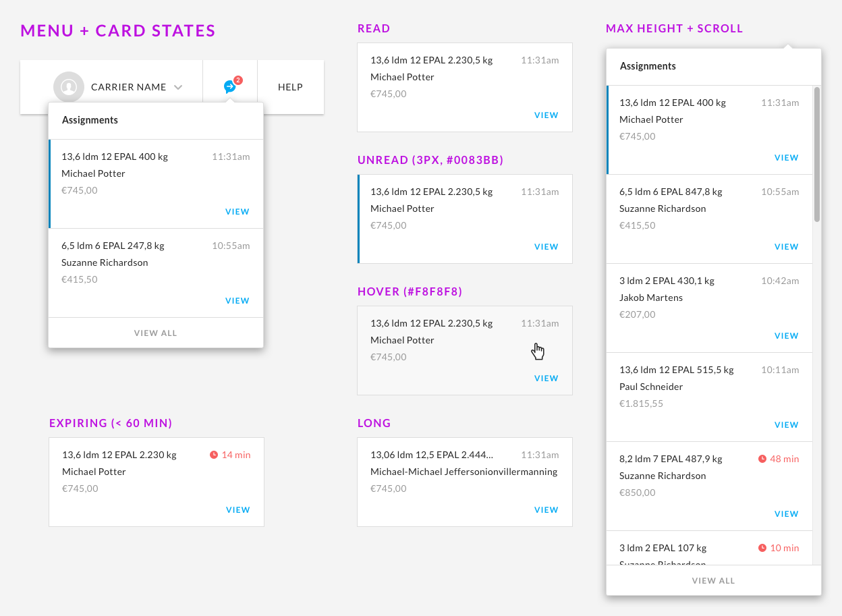This screenshot has height=616, width=842.
Task: Click the Paul Schneider name
Action: click(651, 387)
